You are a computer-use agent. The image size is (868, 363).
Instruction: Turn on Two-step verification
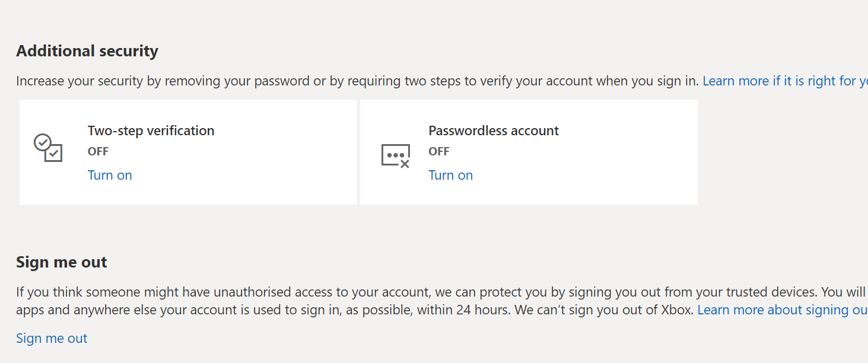[x=110, y=175]
